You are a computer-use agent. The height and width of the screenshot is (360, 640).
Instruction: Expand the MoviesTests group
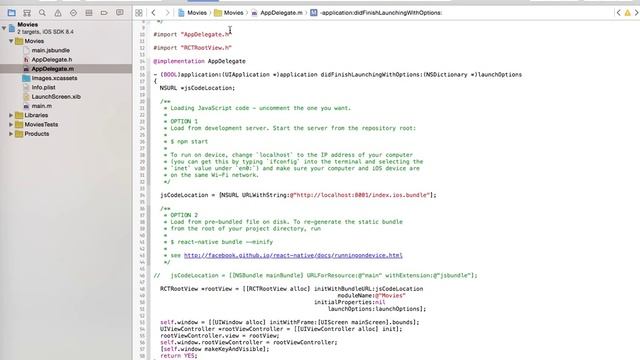point(11,124)
